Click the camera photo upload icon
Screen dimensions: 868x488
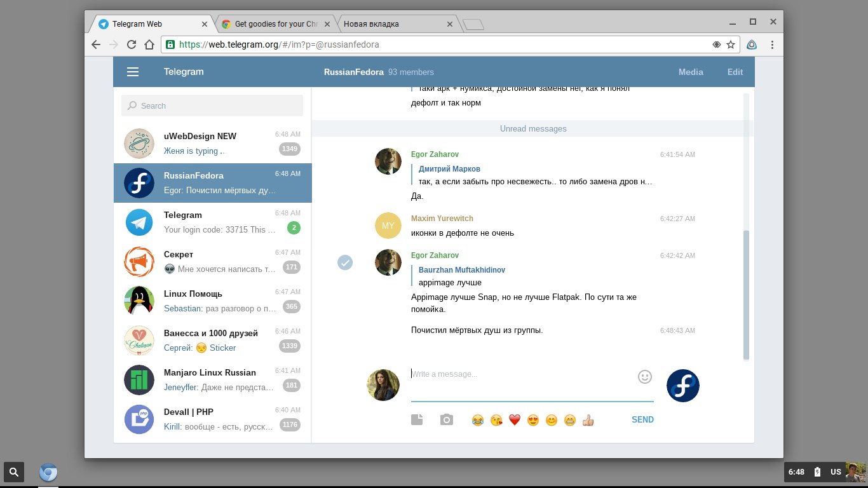point(447,419)
